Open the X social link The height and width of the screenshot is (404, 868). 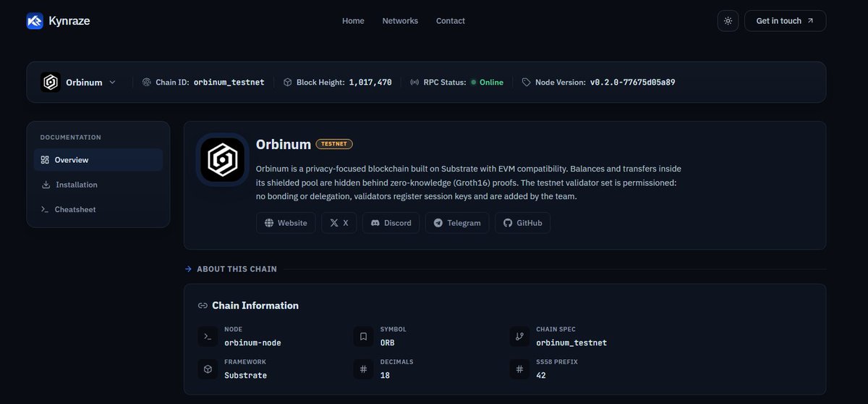339,223
